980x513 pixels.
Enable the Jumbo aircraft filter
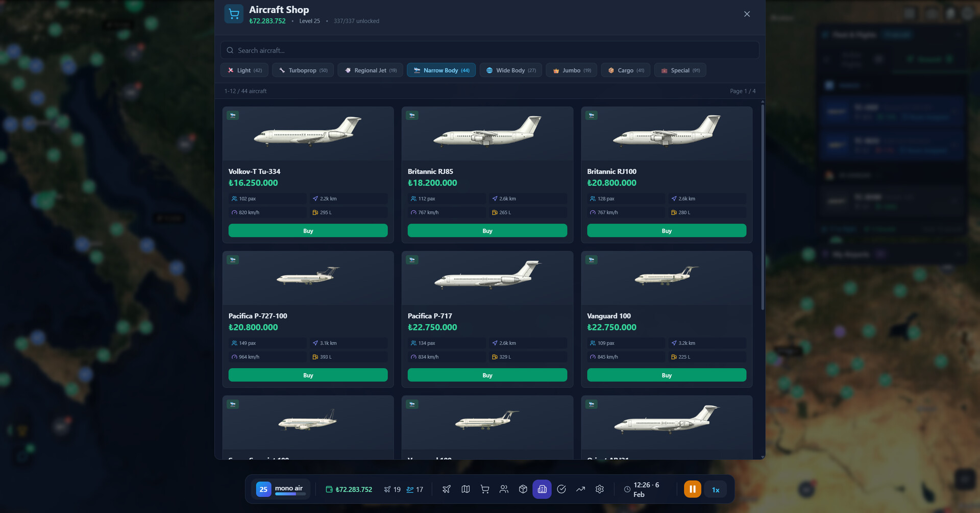(571, 70)
